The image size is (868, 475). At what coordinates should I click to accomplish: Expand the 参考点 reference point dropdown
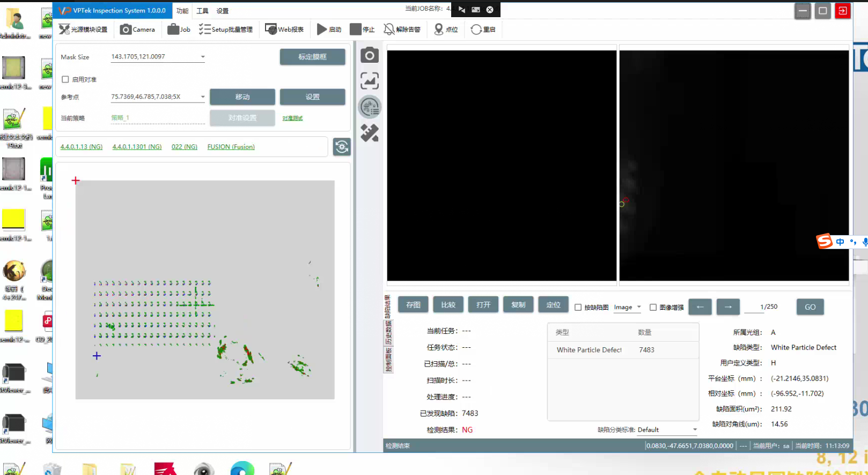coord(203,97)
